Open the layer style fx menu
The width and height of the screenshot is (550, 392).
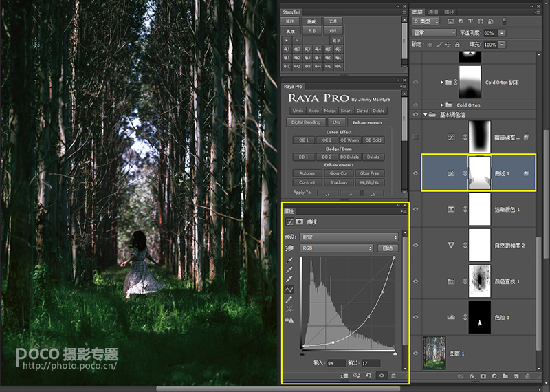(472, 376)
